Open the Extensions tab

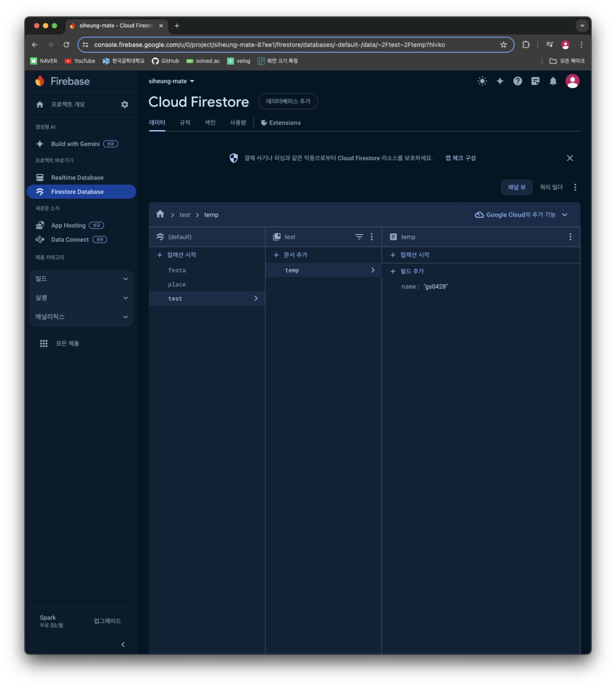(281, 123)
